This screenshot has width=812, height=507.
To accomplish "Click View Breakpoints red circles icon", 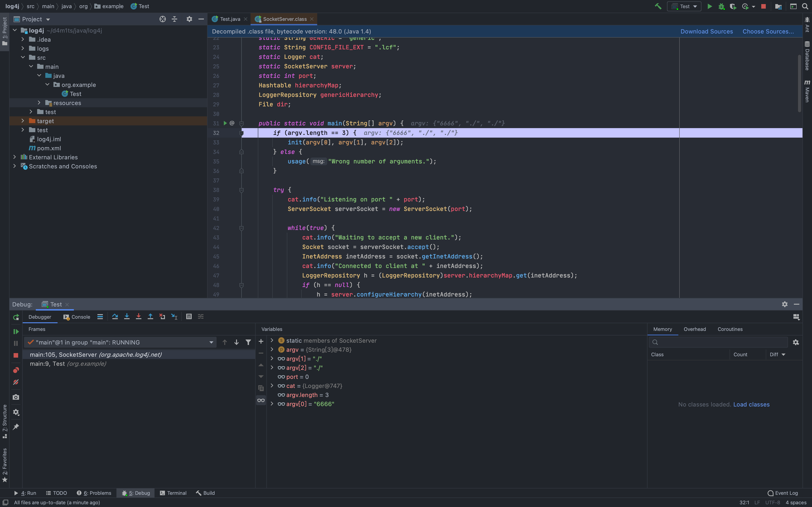I will point(16,370).
